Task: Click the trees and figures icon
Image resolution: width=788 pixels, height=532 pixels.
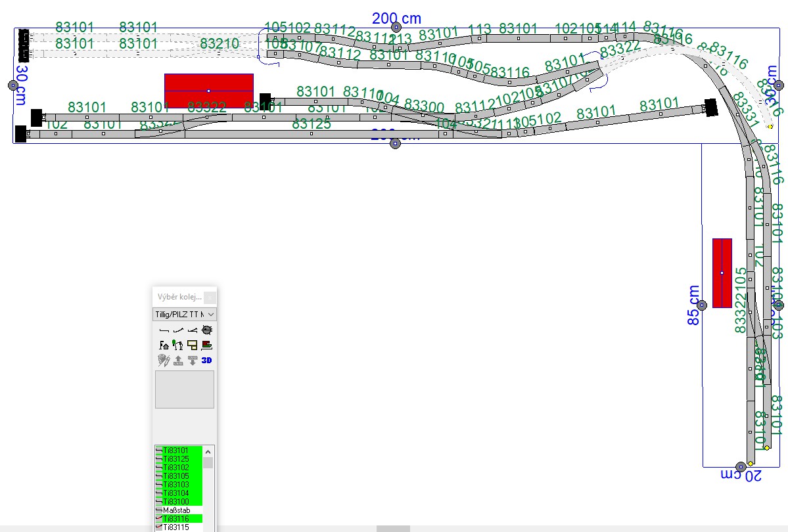Action: click(178, 345)
